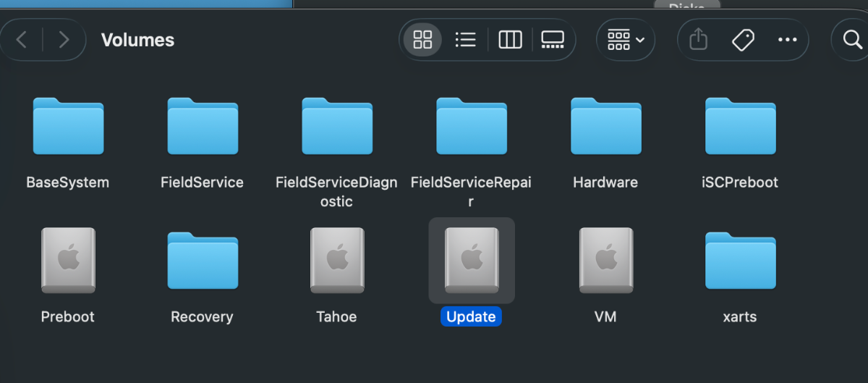Image resolution: width=868 pixels, height=383 pixels.
Task: Switch to column view
Action: click(510, 40)
